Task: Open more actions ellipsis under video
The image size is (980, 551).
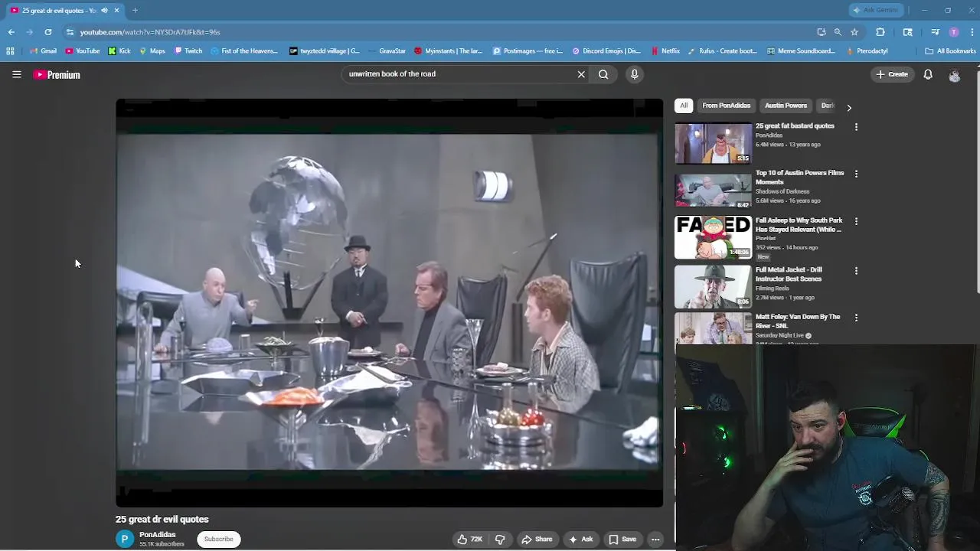Action: pos(655,540)
